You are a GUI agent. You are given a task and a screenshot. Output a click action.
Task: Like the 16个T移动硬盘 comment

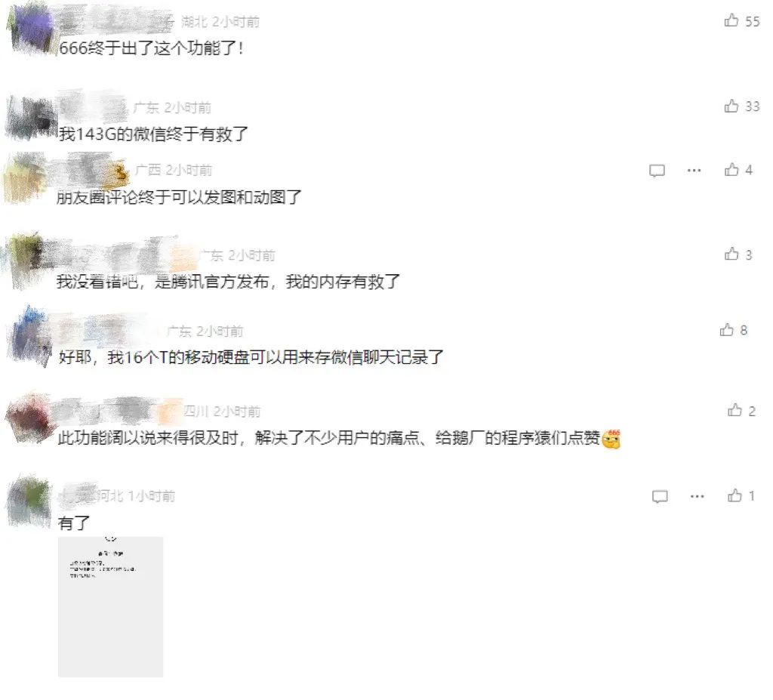click(727, 329)
